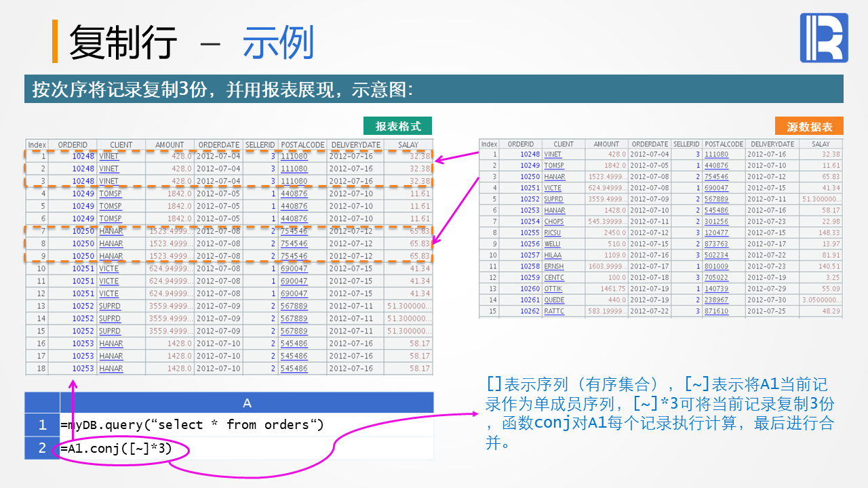This screenshot has width=868, height=488.
Task: Click the ERNSH client link
Action: (554, 266)
